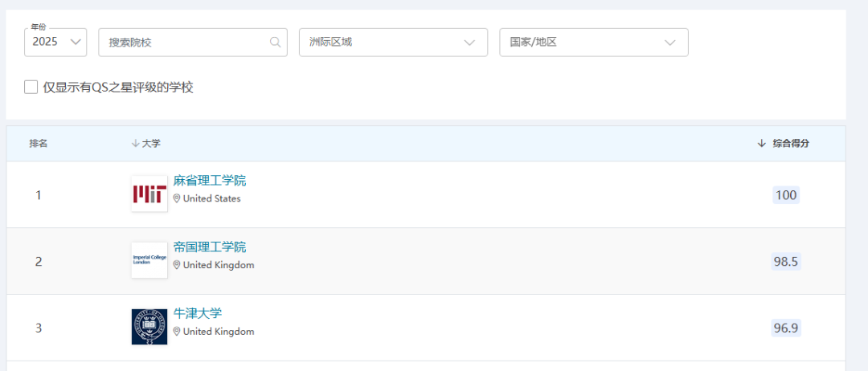Expand the 洲际区域 dropdown
Viewport: 868px width, 371px height.
click(393, 42)
